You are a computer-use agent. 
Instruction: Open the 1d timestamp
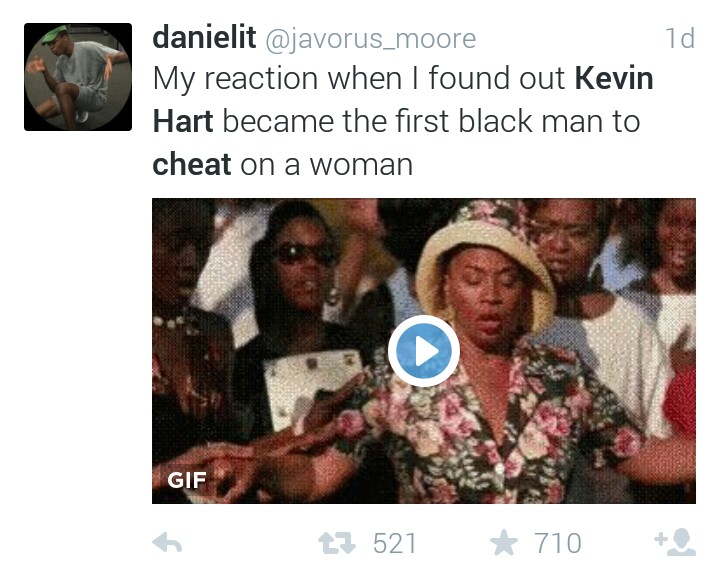point(680,38)
